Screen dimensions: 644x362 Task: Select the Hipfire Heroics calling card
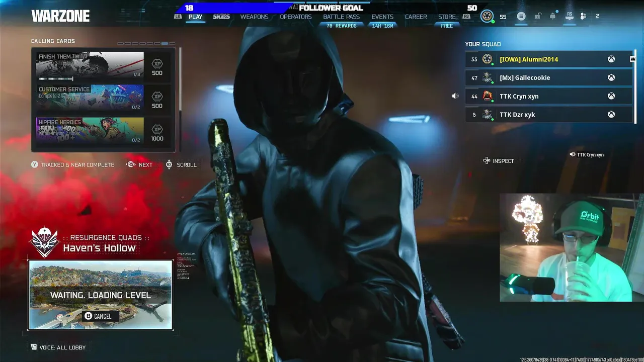90,130
